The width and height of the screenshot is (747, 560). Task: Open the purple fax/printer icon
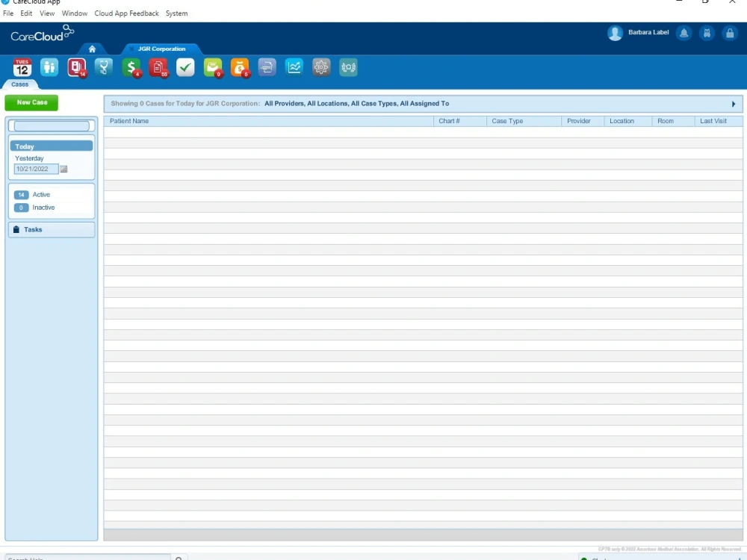point(267,68)
